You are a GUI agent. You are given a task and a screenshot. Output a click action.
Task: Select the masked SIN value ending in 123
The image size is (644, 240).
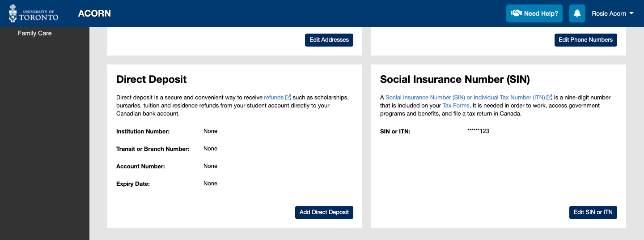tap(478, 131)
